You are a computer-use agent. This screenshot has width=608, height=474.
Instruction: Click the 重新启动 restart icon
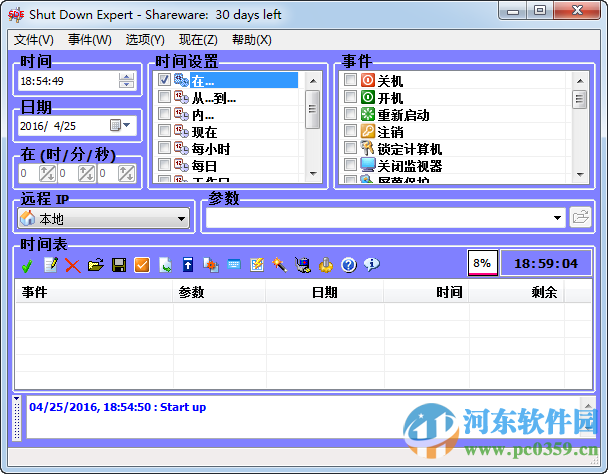point(368,114)
